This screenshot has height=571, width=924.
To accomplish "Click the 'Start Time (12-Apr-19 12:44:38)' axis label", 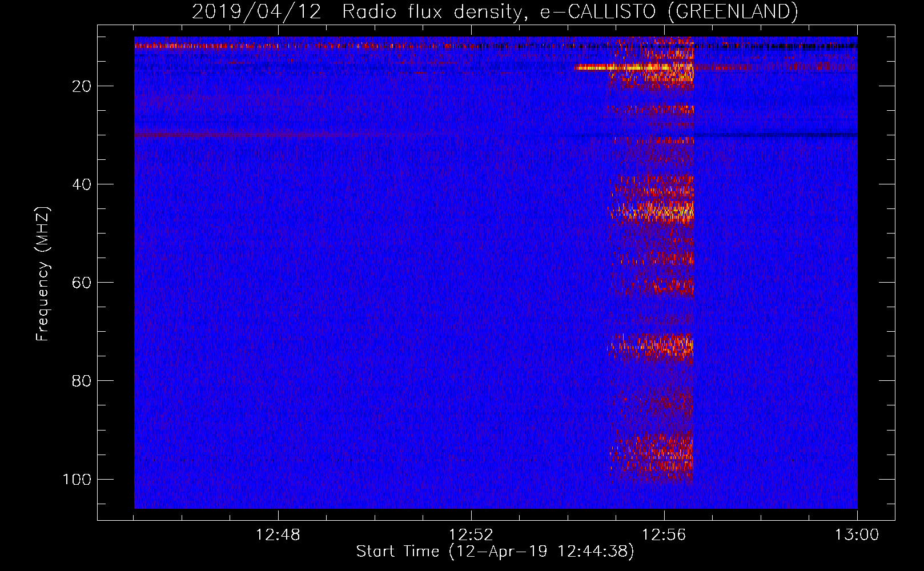I will coord(495,552).
